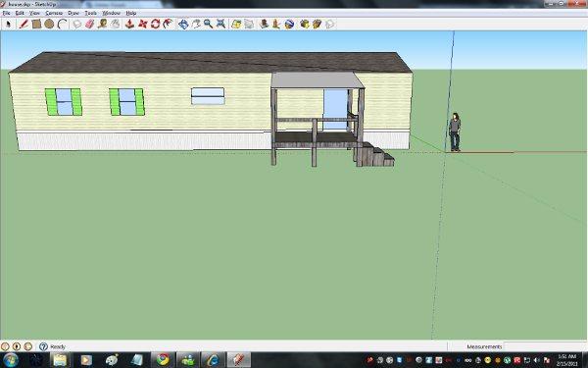Open the Help menu
Viewport: 588px width, 368px height.
[131, 13]
